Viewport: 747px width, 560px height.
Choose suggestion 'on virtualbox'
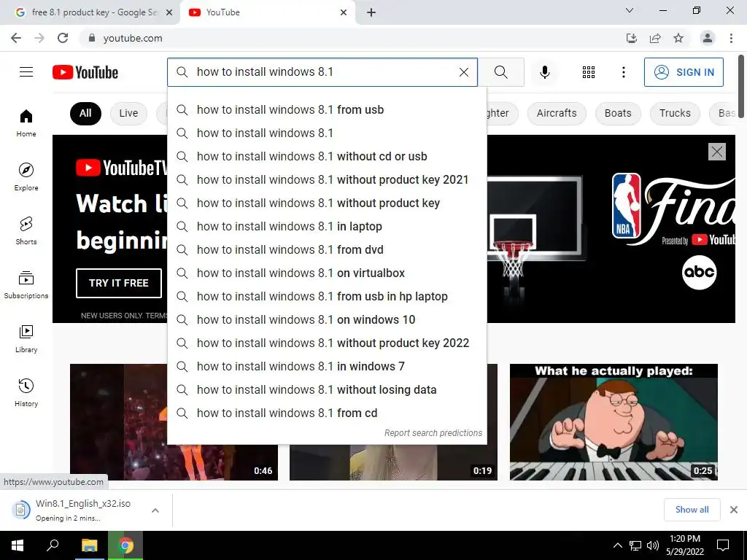pyautogui.click(x=328, y=273)
